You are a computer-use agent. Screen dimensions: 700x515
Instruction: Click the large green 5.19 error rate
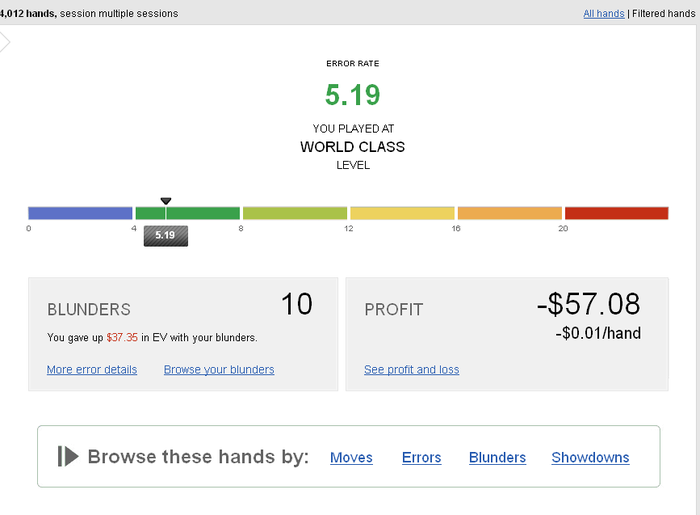pos(353,95)
